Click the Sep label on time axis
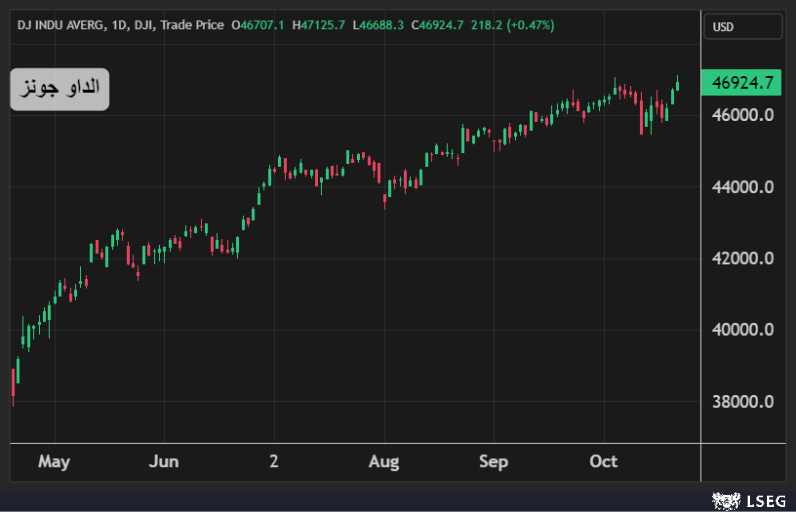The image size is (796, 512). point(494,461)
